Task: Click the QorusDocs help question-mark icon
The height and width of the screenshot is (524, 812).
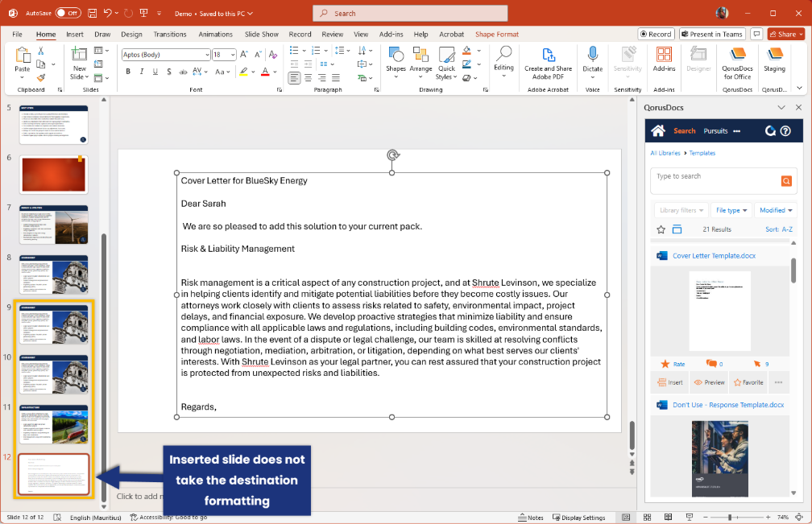Action: click(787, 130)
